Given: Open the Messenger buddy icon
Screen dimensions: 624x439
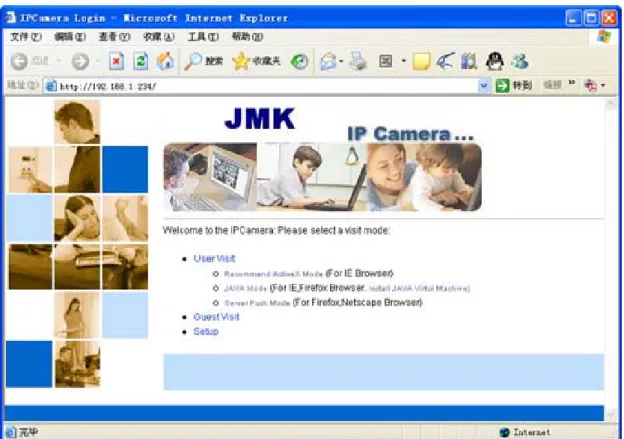Looking at the screenshot, I should click(520, 61).
